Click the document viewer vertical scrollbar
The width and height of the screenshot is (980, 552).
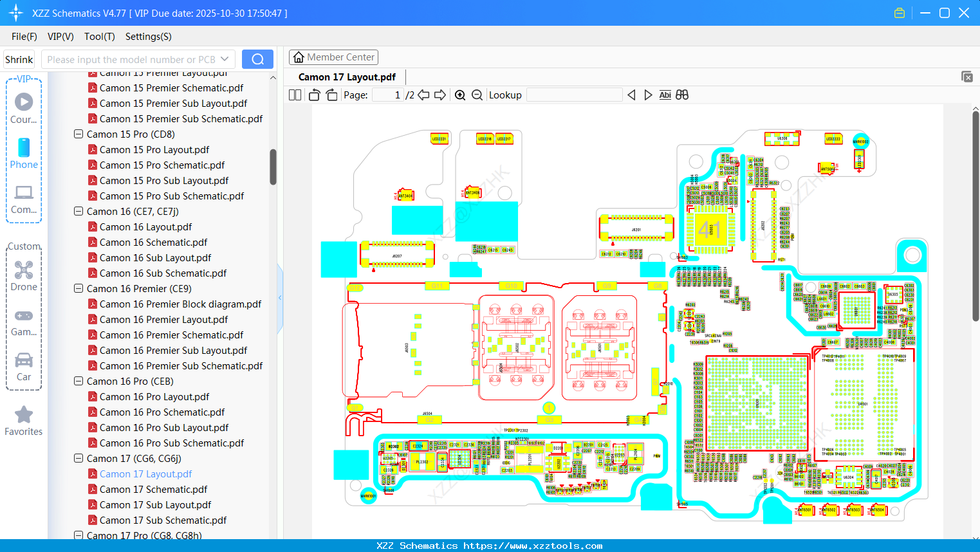975,217
